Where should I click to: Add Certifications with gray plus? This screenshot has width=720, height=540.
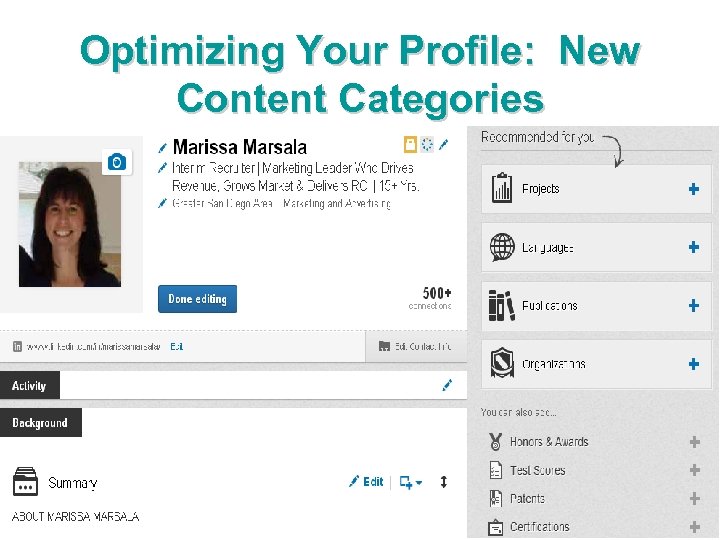pyautogui.click(x=695, y=527)
